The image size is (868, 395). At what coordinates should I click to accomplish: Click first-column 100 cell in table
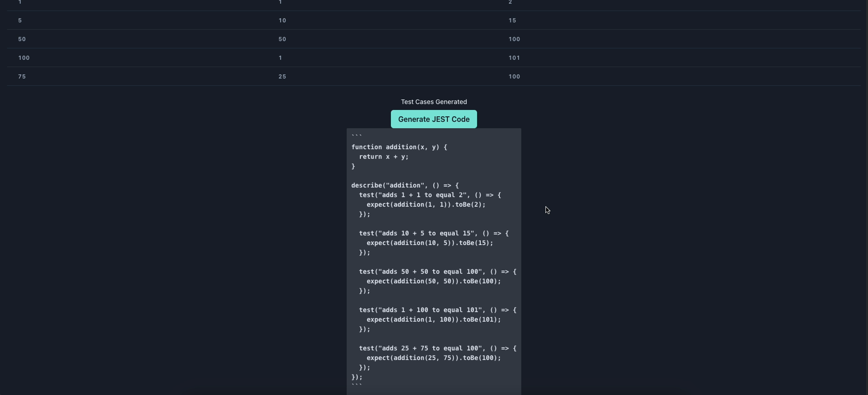point(24,58)
